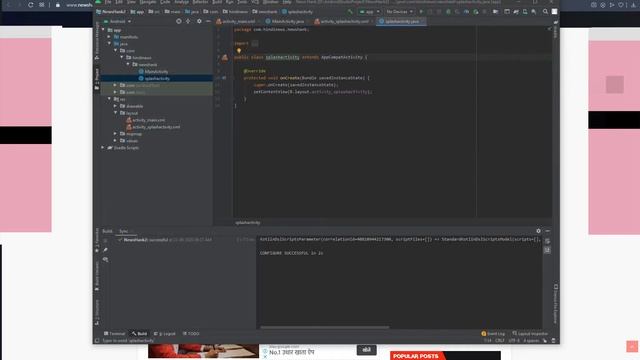Open the TODO tool window
Image resolution: width=640 pixels, height=360 pixels.
(x=191, y=334)
